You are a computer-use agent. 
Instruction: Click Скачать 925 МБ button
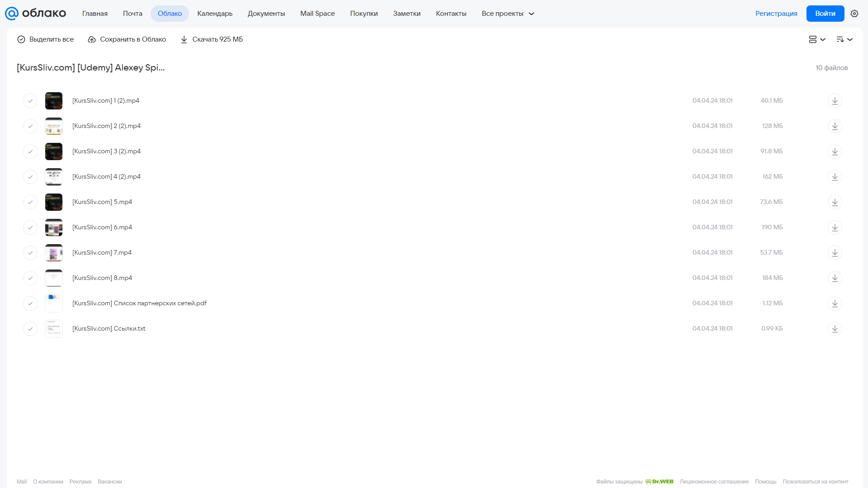[x=212, y=39]
